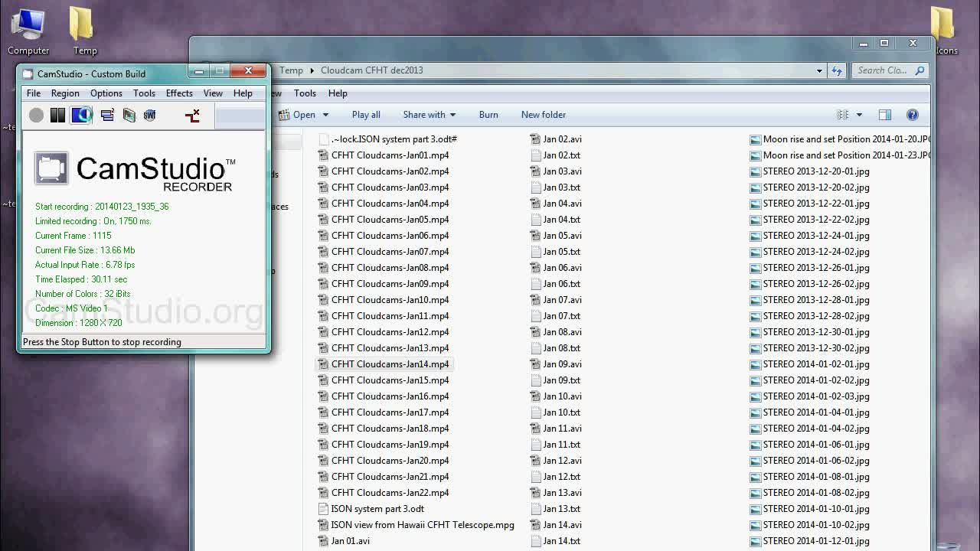Image resolution: width=980 pixels, height=551 pixels.
Task: Expand the Share with dropdown
Action: pos(430,115)
